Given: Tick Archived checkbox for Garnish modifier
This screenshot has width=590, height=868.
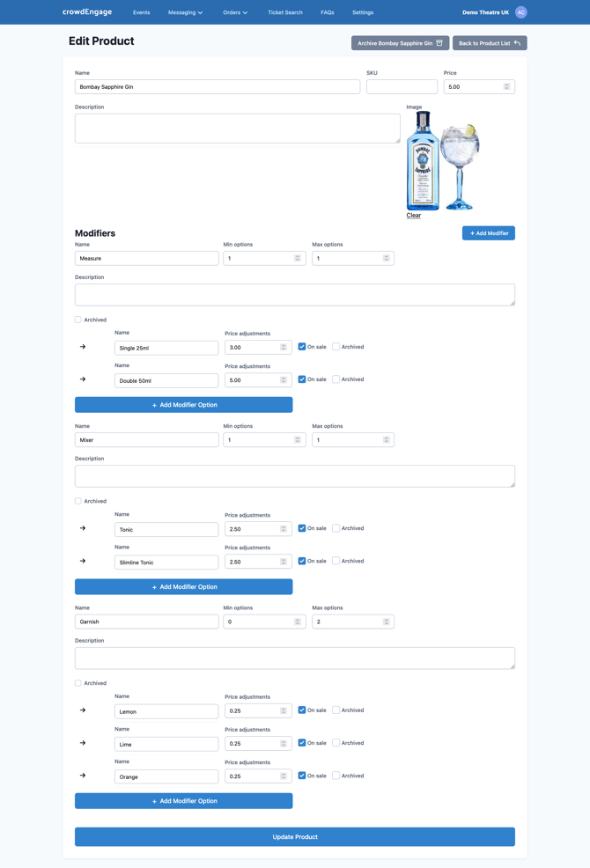Looking at the screenshot, I should point(78,682).
